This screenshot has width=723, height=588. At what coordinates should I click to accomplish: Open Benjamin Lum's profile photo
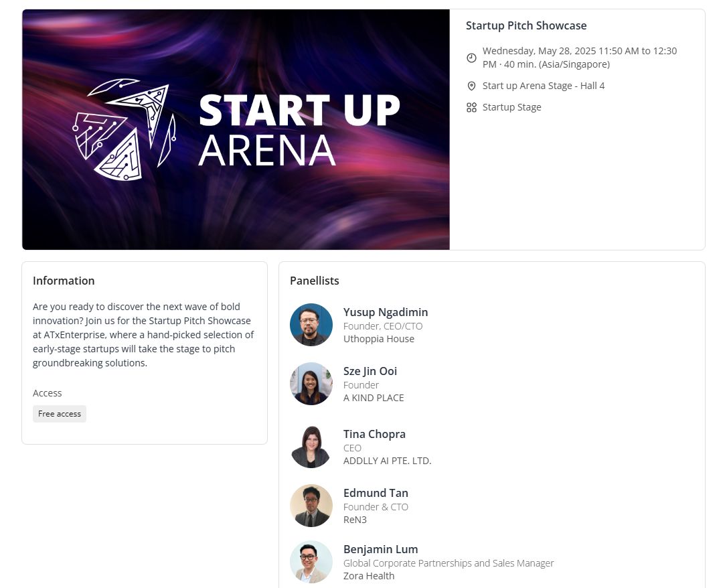(311, 562)
